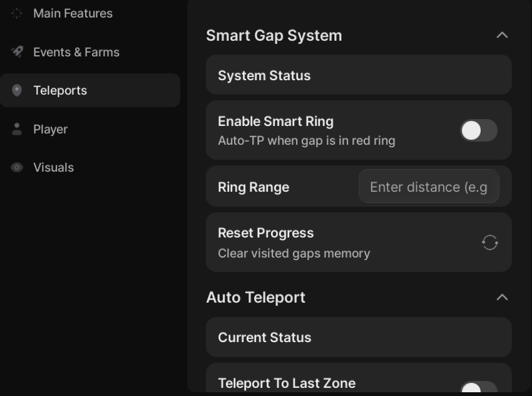Collapse the Smart Gap System section
This screenshot has width=532, height=396.
tap(501, 35)
